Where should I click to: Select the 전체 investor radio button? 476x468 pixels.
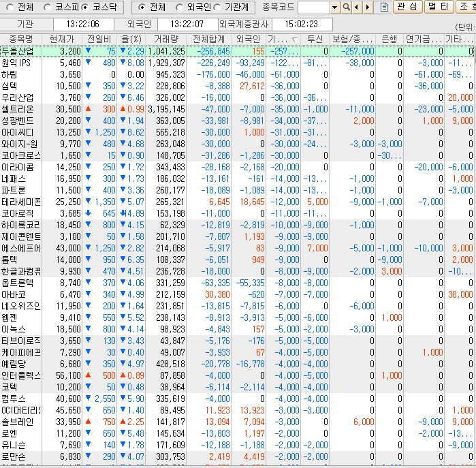click(141, 7)
